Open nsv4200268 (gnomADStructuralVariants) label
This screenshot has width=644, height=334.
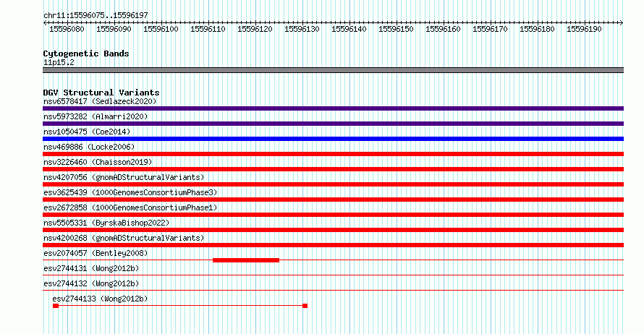(x=124, y=238)
